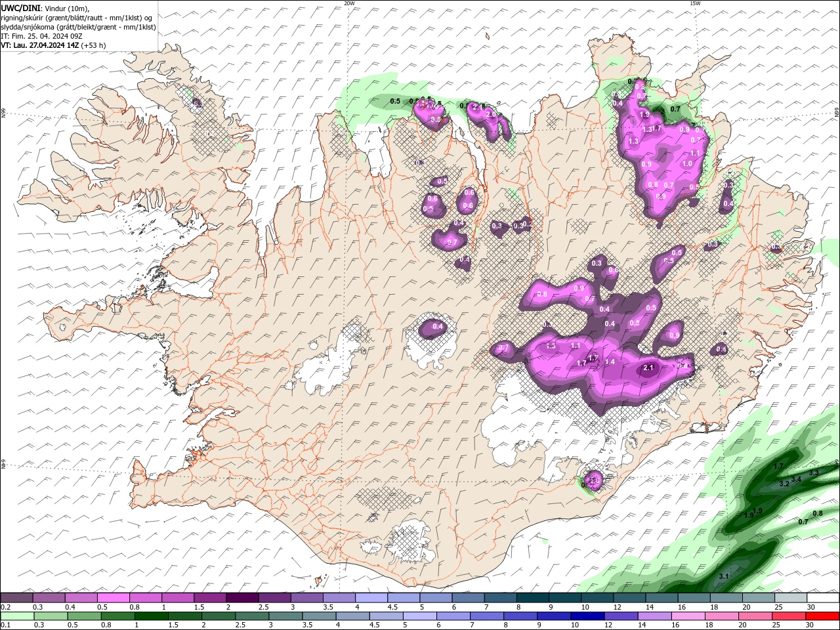Select the 'IT: Fim. 25. 04. 2024 09Z' line
This screenshot has width=840, height=630.
(41, 36)
